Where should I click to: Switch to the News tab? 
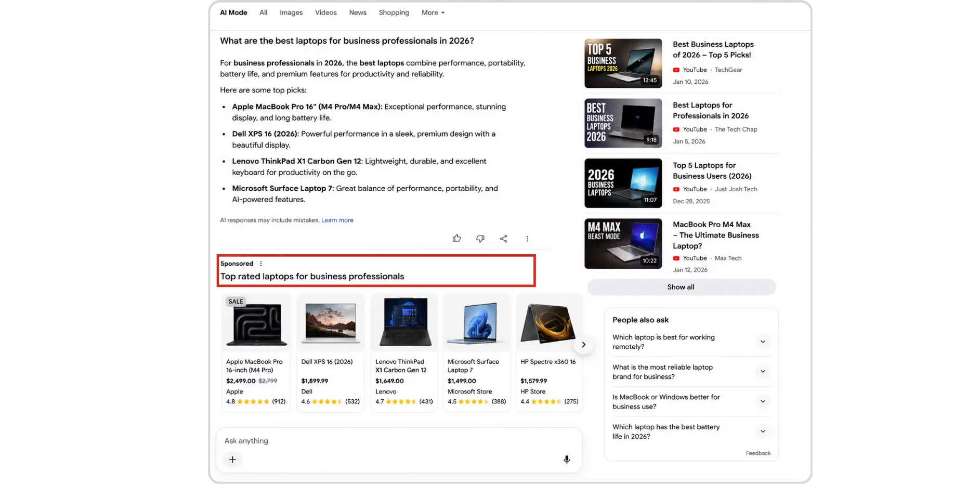[358, 12]
